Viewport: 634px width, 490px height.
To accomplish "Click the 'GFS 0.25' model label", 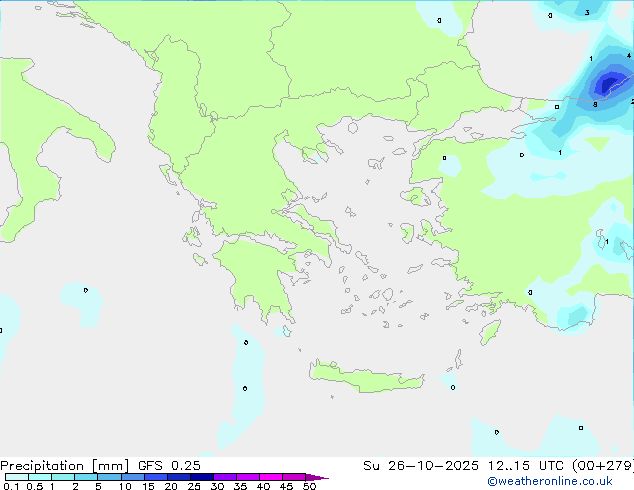I will coord(169,466).
